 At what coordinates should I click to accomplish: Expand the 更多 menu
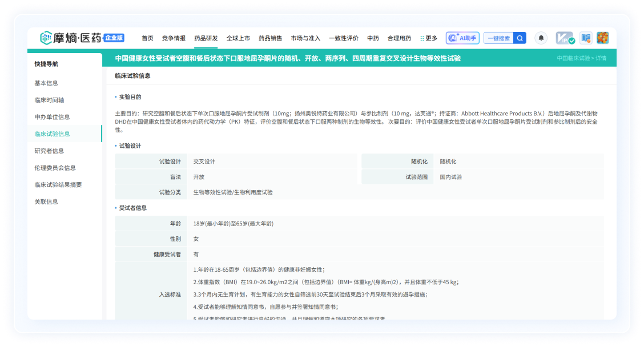pyautogui.click(x=429, y=38)
